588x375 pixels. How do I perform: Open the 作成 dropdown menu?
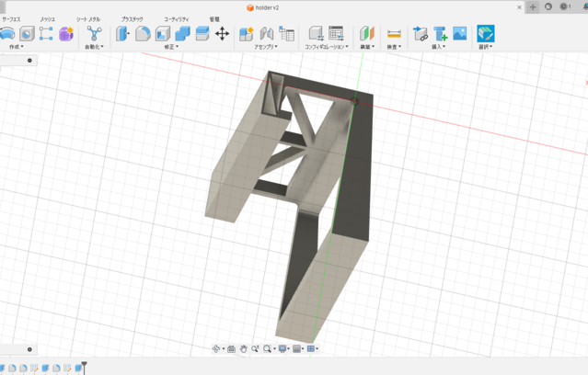[x=16, y=47]
